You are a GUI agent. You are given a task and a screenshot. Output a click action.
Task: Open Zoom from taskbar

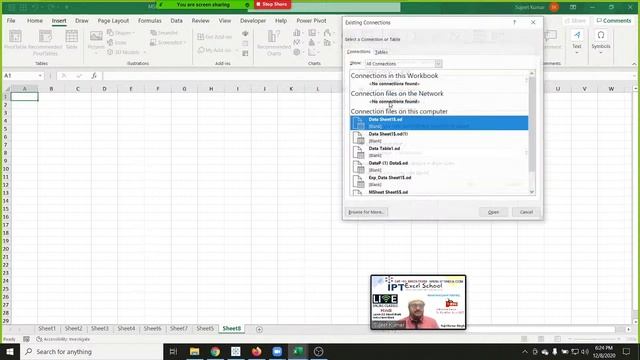tap(277, 351)
